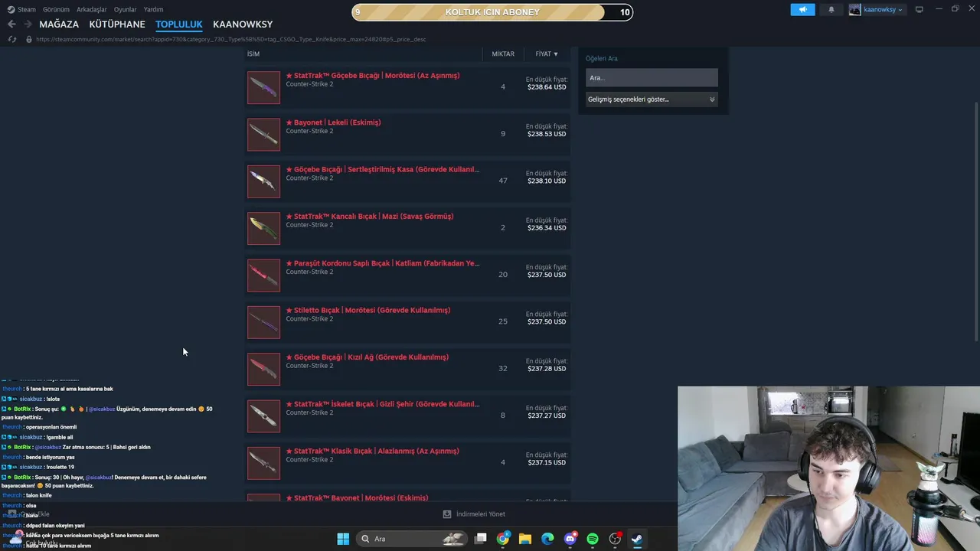Viewport: 980px width, 551px height.
Task: Open the Windows Start menu
Action: [x=343, y=539]
